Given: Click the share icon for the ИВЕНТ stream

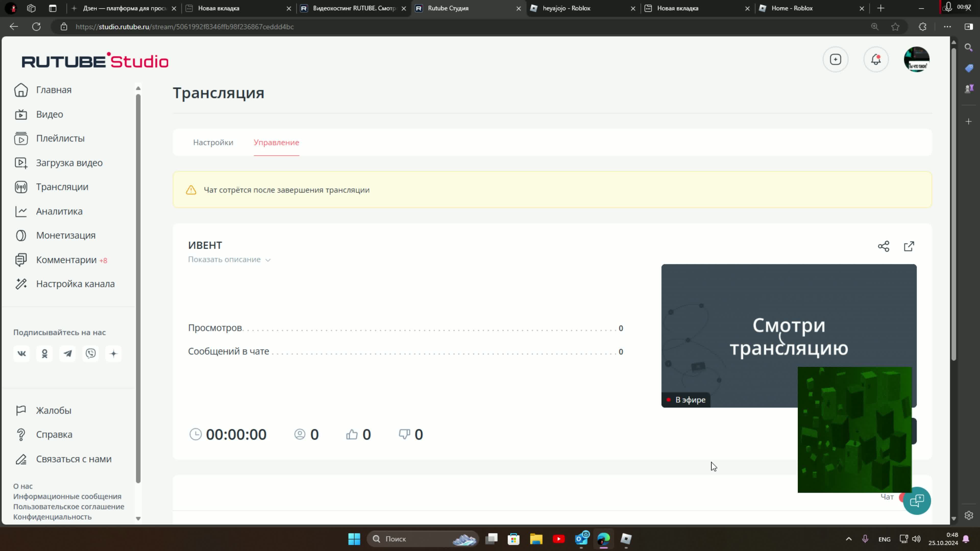Looking at the screenshot, I should [x=883, y=246].
